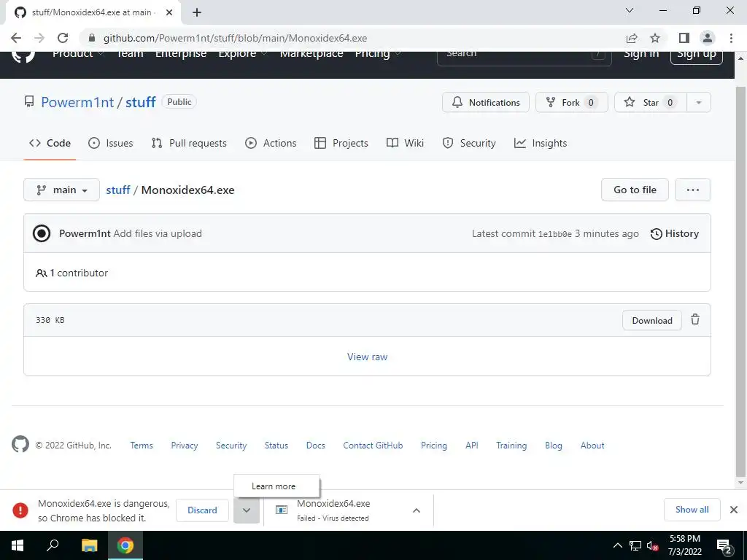This screenshot has width=747, height=560.
Task: Click commit hash 1e1bb0e
Action: 554,234
